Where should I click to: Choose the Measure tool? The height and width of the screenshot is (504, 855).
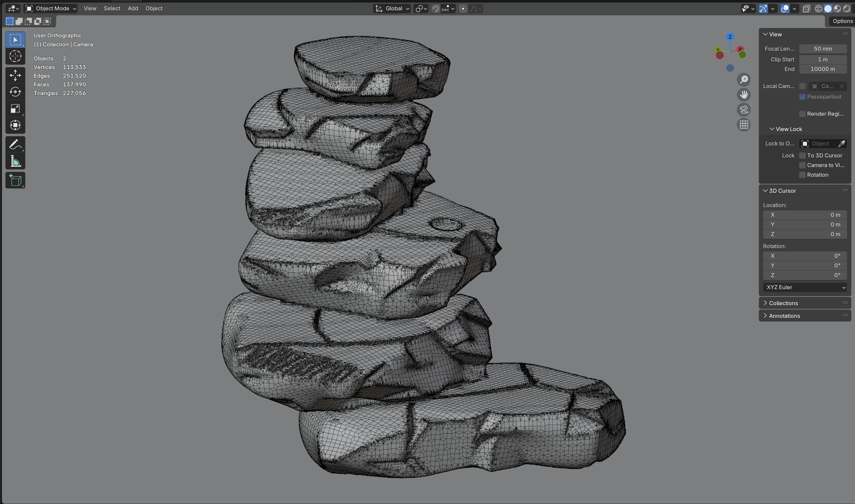15,162
